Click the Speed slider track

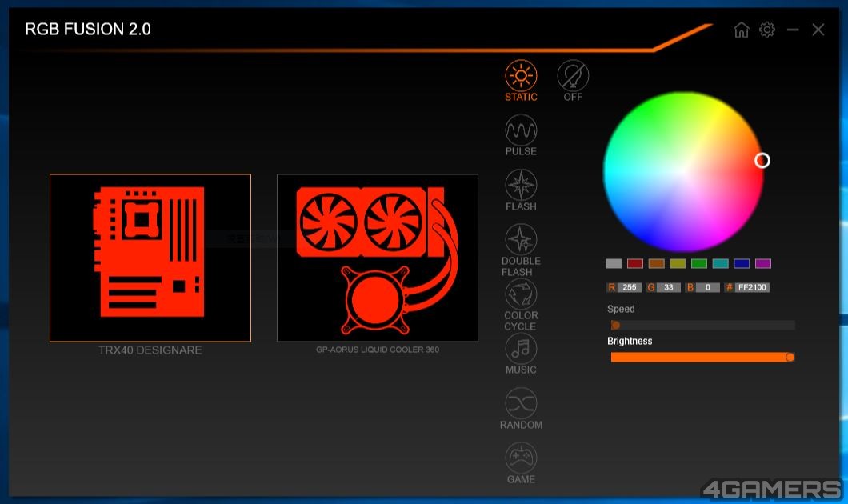coord(702,325)
